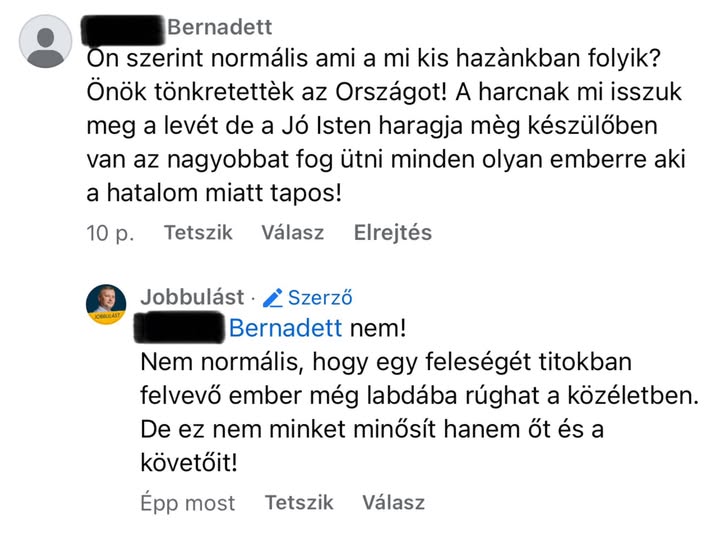Click the pencil icon beside Szerző
This screenshot has height=540, width=720.
click(274, 297)
